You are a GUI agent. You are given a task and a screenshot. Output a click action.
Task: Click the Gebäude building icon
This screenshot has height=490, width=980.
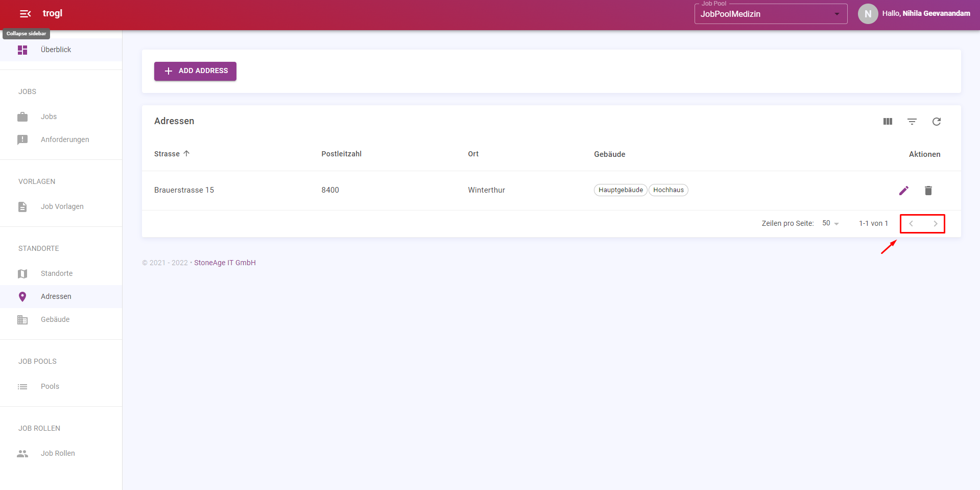pyautogui.click(x=22, y=319)
